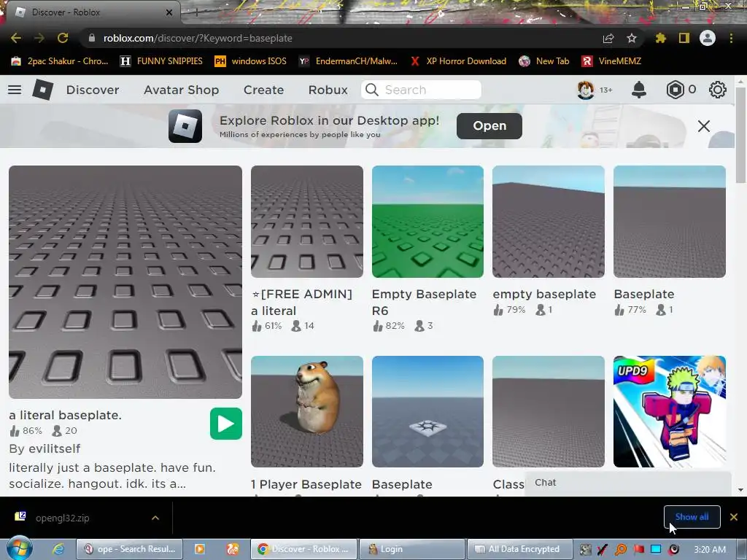The image size is (747, 560).
Task: Open 'empty baseplate' 79% experience thumbnail
Action: [549, 222]
